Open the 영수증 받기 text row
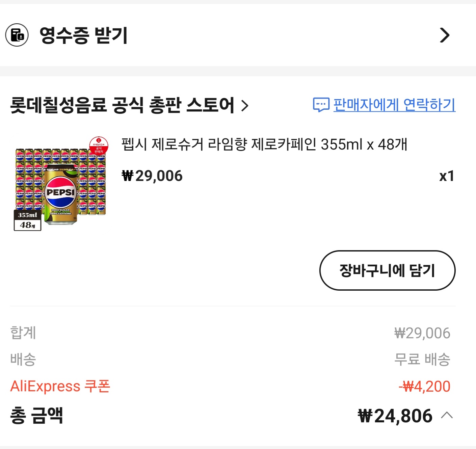Screen dimensions: 476x449 [84, 35]
